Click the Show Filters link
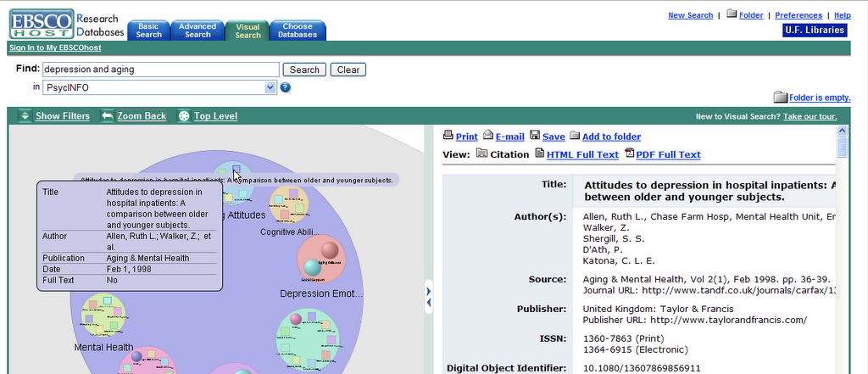The width and height of the screenshot is (868, 374). 63,116
